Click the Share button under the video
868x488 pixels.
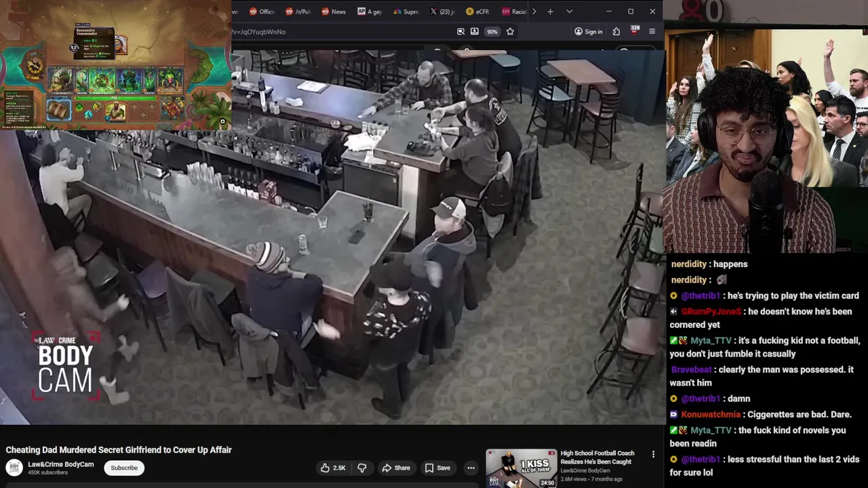pos(396,468)
